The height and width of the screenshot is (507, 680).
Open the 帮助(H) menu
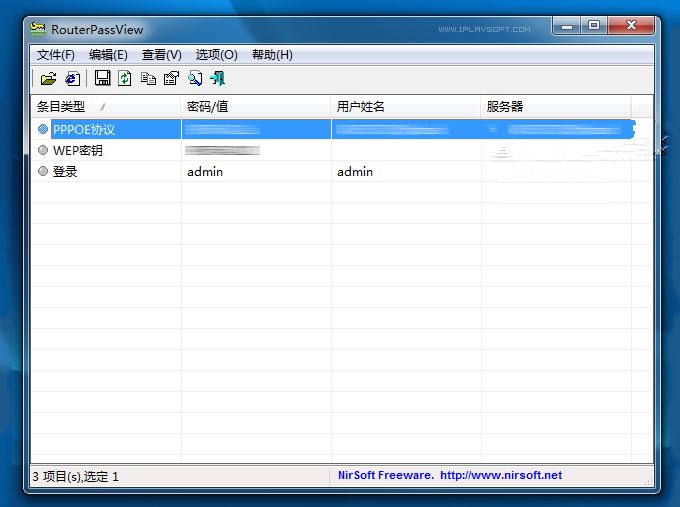pos(272,55)
